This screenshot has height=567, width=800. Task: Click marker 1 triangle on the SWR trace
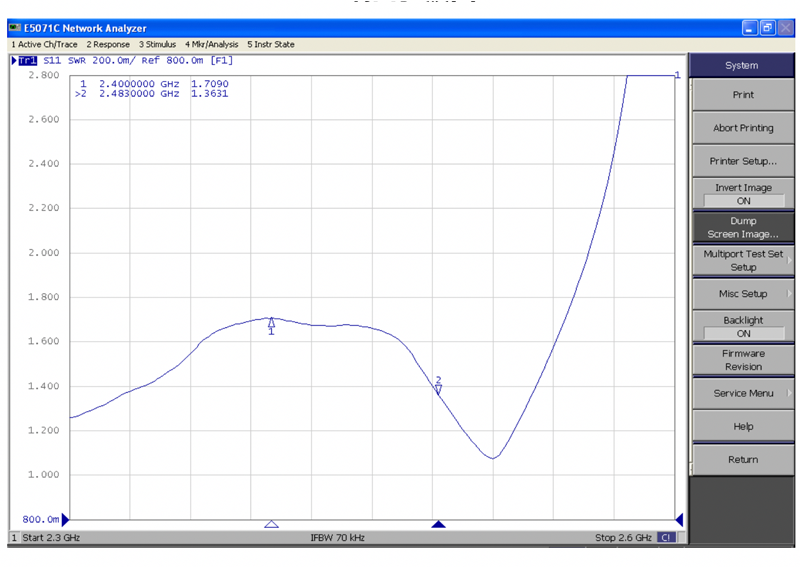(x=271, y=323)
